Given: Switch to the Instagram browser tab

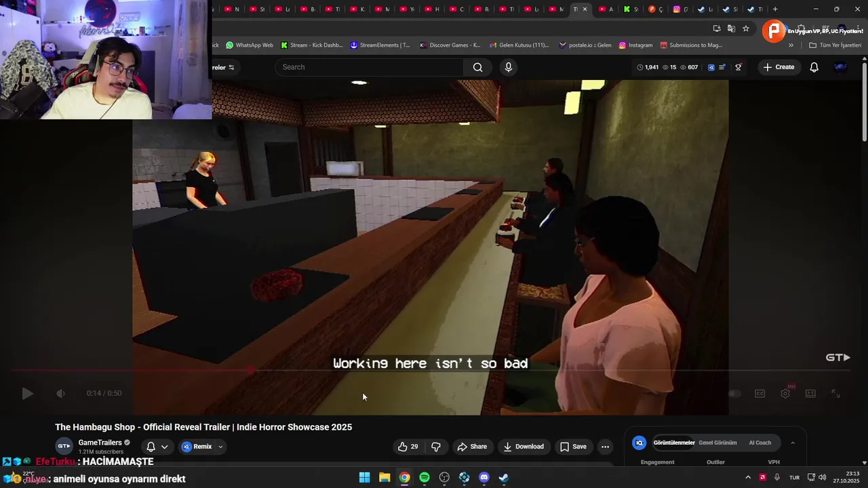Looking at the screenshot, I should point(679,9).
